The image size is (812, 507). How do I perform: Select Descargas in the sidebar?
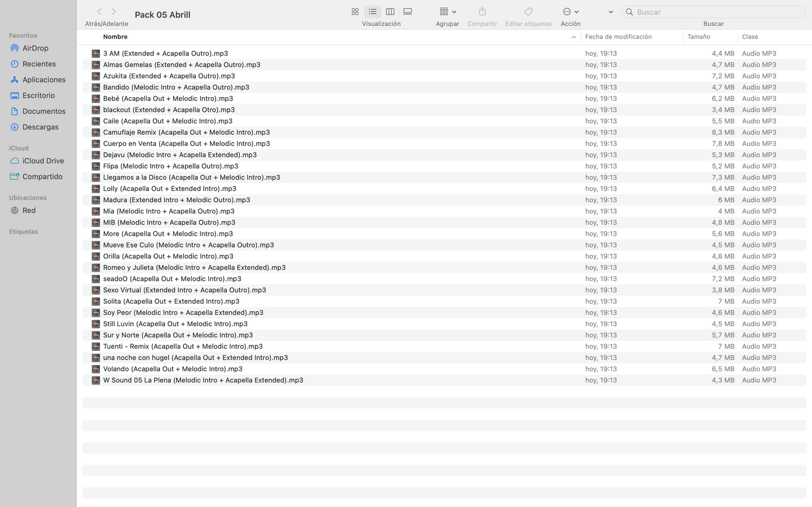pyautogui.click(x=40, y=127)
